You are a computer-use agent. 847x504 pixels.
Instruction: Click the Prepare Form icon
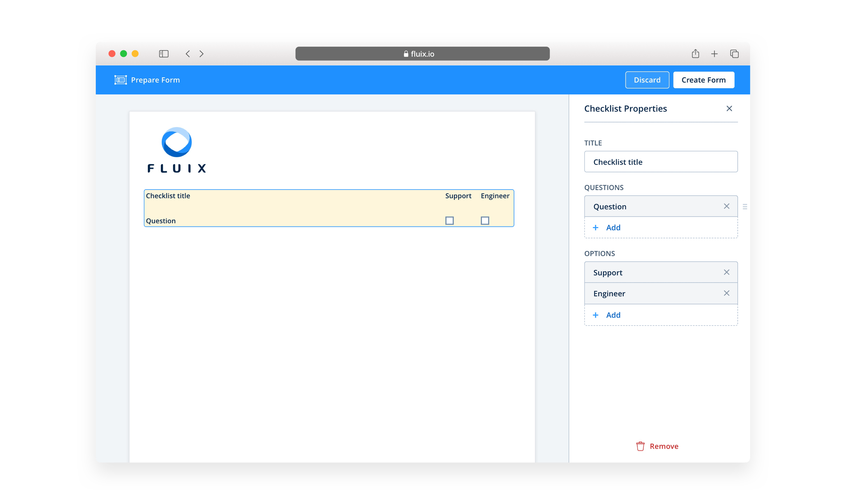[x=121, y=80]
